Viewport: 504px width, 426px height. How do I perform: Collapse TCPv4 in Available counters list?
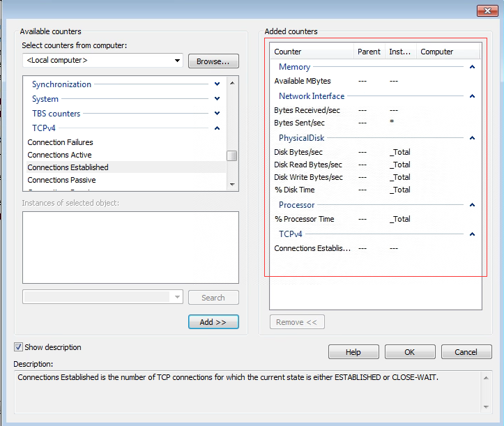pyautogui.click(x=217, y=128)
